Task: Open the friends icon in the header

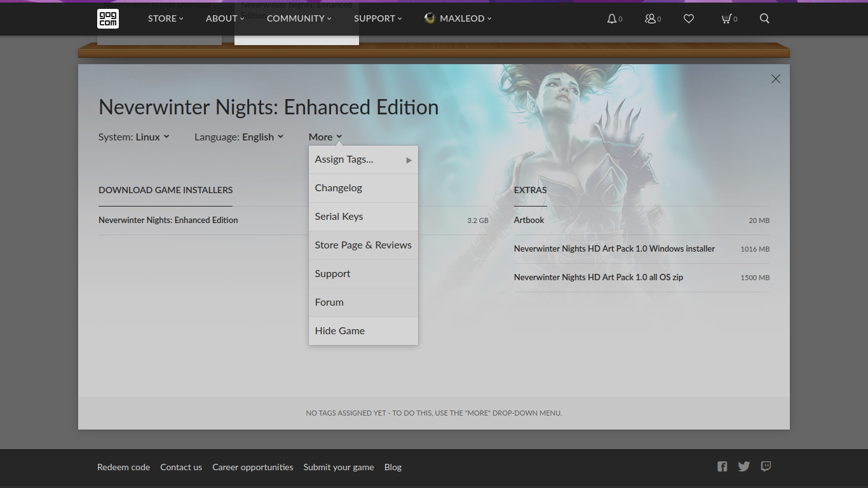Action: pos(650,18)
